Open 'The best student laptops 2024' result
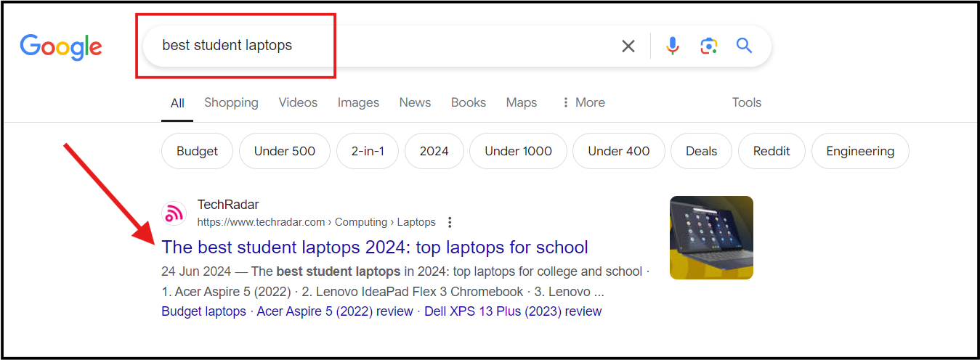Screen dimensions: 980x360 [375, 247]
